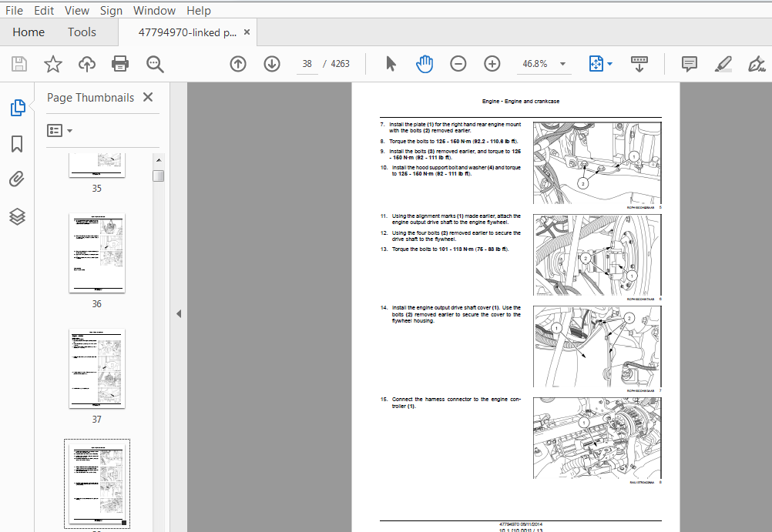Print the document with the printer icon
The width and height of the screenshot is (772, 532).
[x=120, y=64]
